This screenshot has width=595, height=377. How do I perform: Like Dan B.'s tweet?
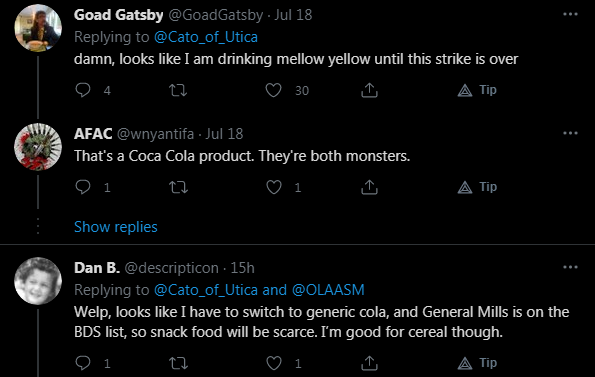(273, 363)
